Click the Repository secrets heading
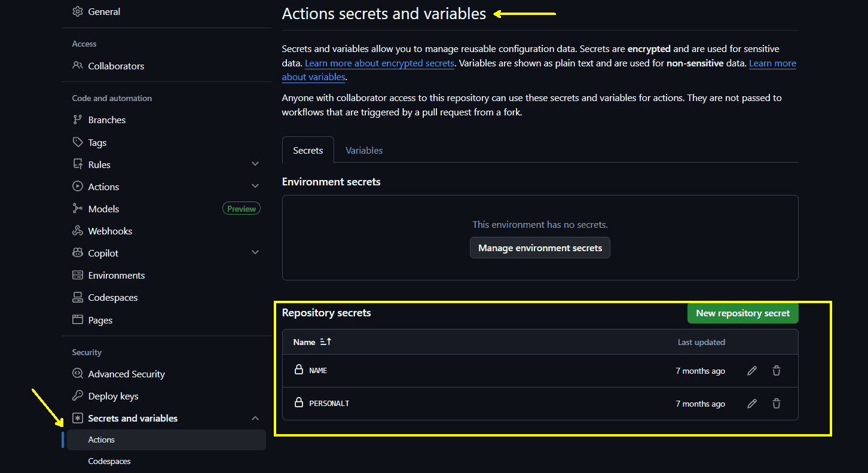Screen dimensions: 868x473 [326, 313]
